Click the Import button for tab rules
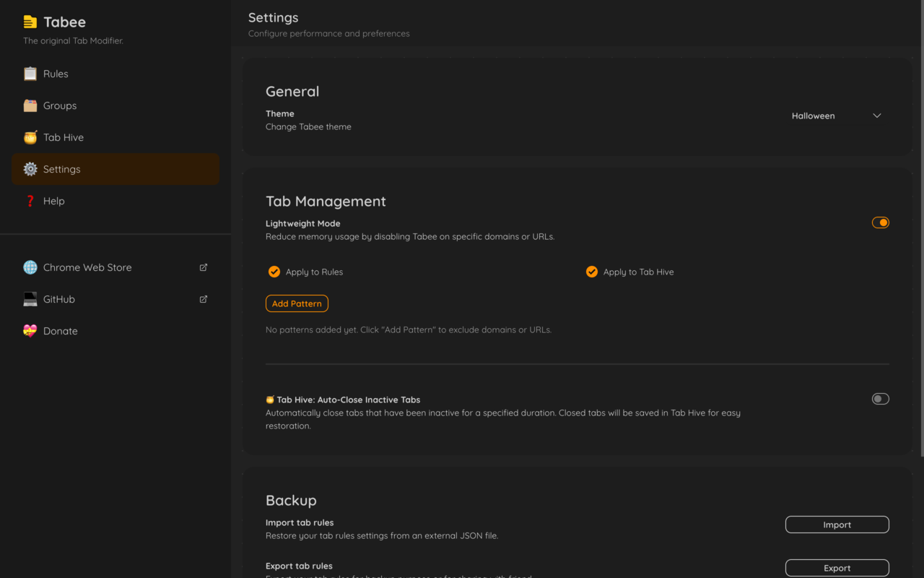924x578 pixels. coord(837,525)
